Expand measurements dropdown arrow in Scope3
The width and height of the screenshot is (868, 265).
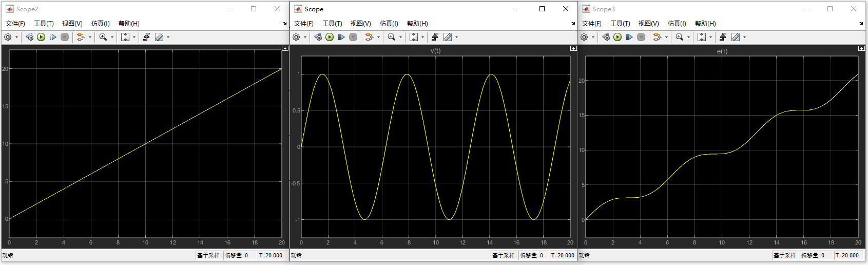[x=744, y=37]
